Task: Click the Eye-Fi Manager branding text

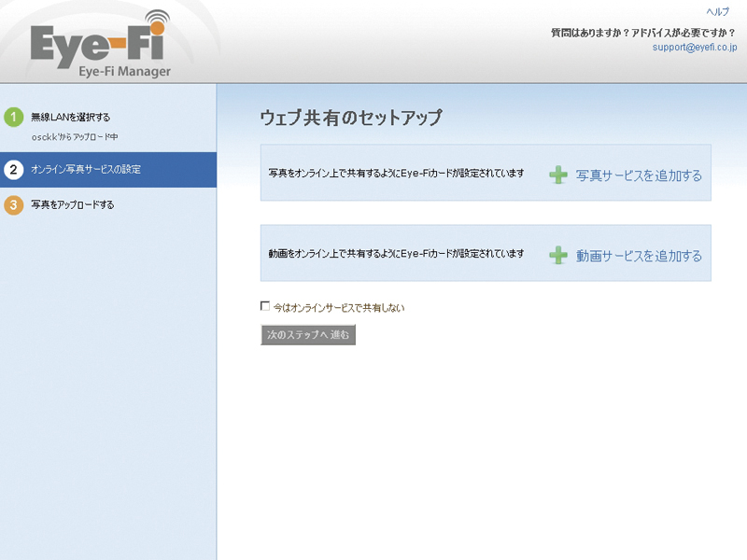Action: click(x=123, y=69)
